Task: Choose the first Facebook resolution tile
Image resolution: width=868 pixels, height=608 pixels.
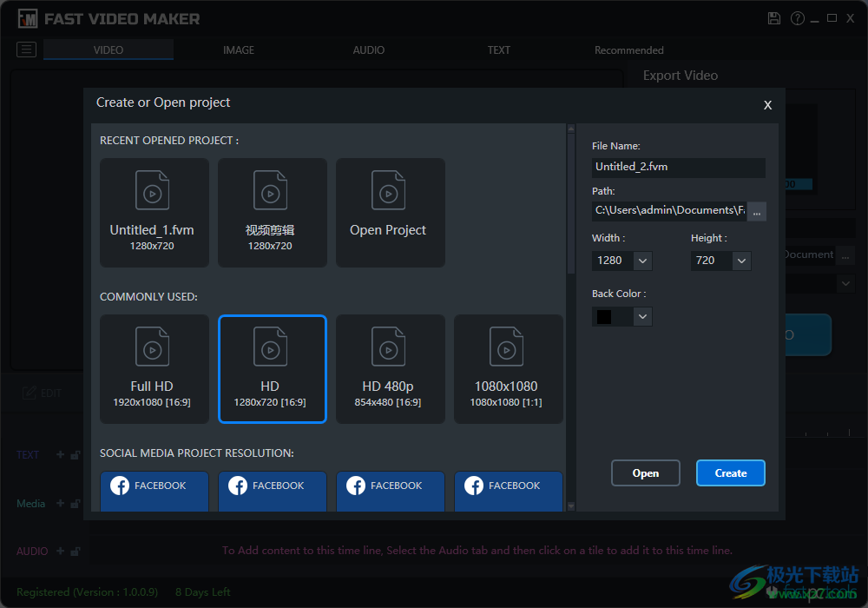Action: (x=155, y=491)
